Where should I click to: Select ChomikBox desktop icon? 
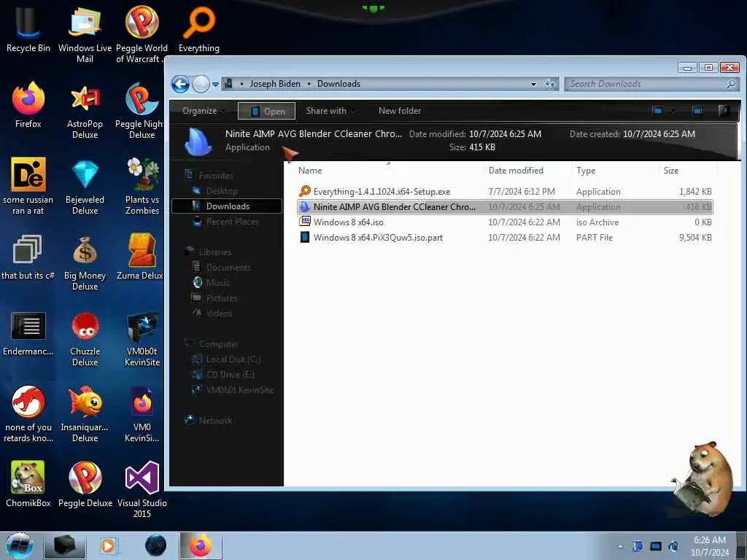(28, 483)
